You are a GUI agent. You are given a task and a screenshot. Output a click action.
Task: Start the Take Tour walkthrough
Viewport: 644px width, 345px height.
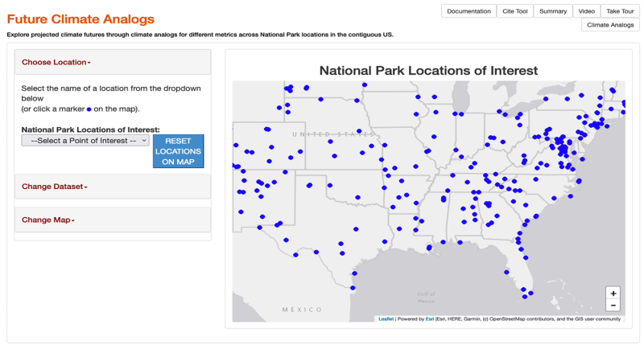[x=620, y=11]
